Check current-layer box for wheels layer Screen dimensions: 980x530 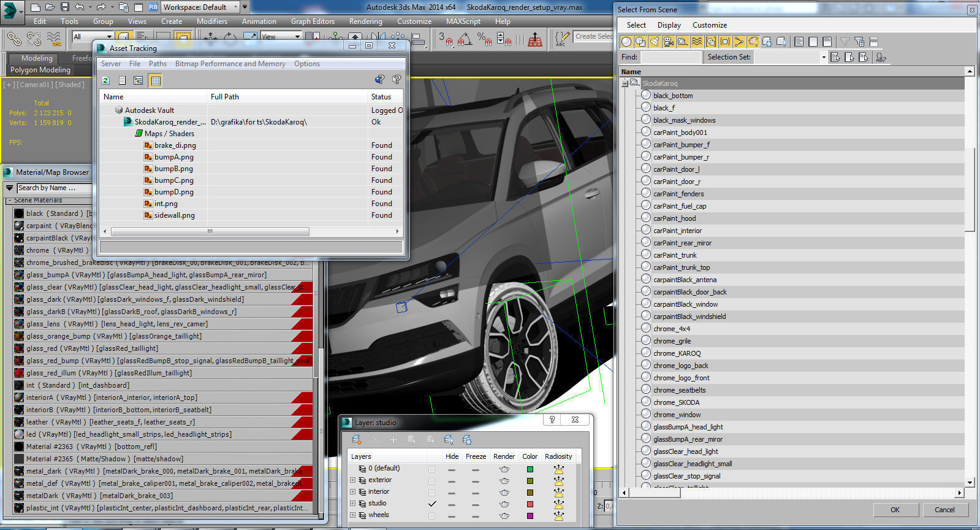pos(432,515)
